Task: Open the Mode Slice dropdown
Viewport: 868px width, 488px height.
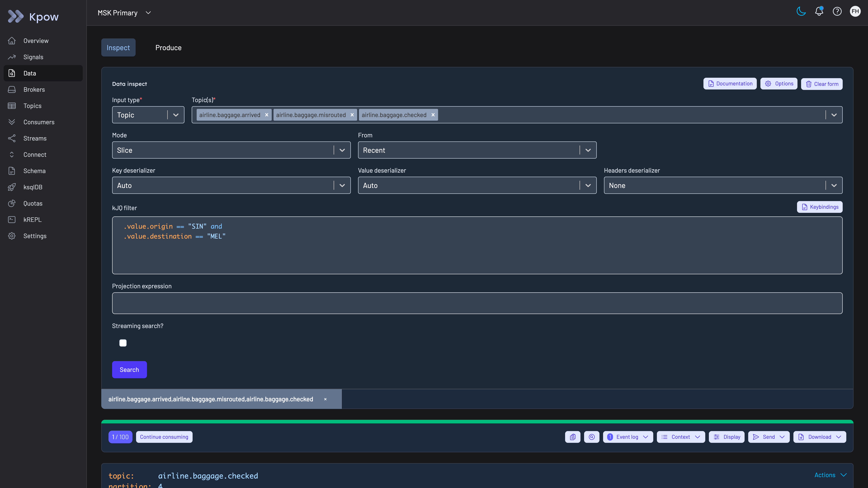Action: (231, 150)
